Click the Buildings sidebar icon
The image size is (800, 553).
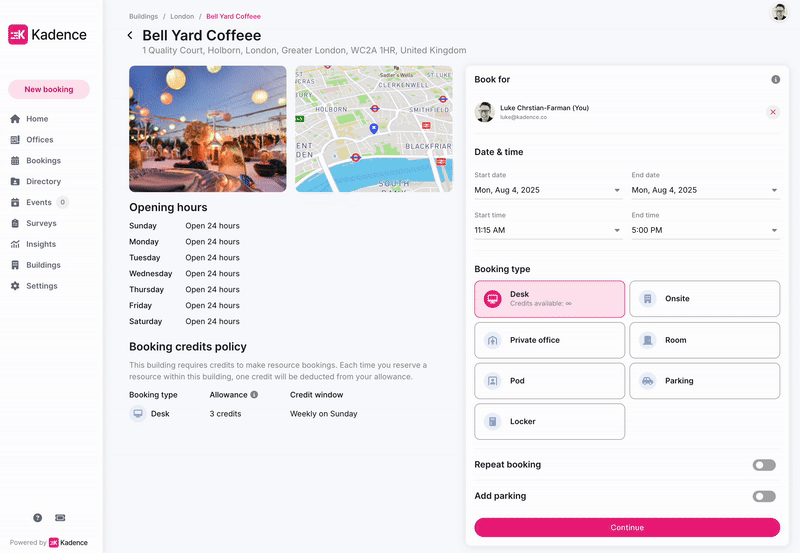click(15, 265)
